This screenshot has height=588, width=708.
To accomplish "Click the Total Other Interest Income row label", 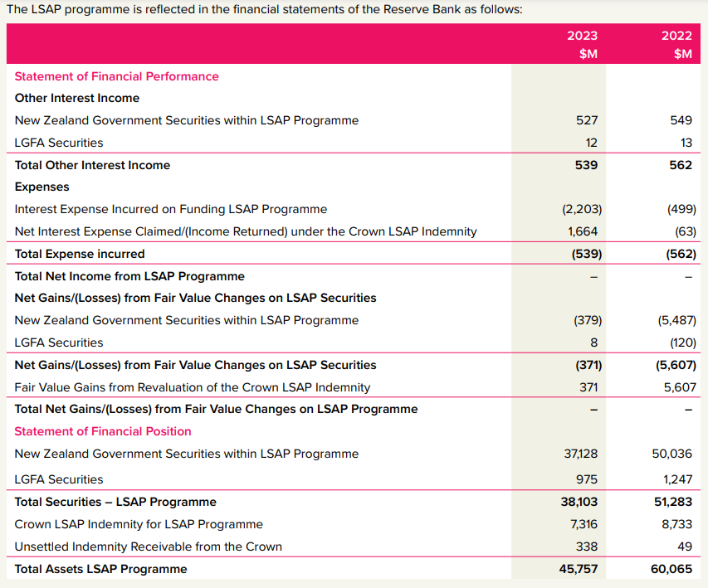I will click(92, 165).
